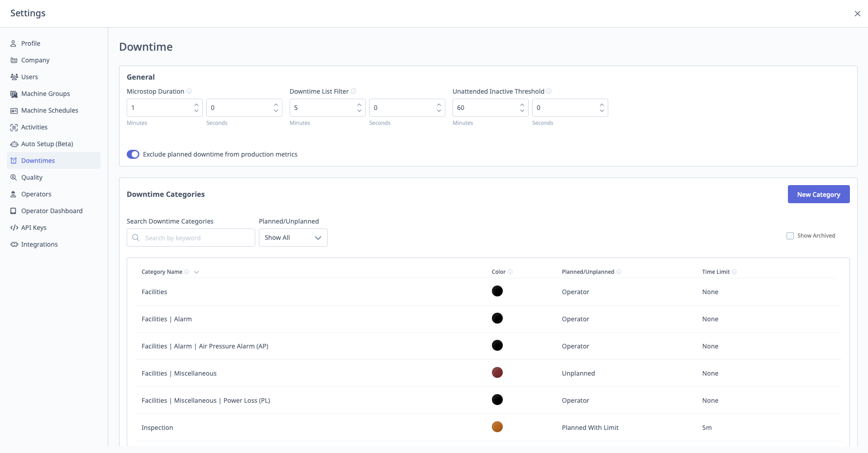Click the Quality magnifier icon

coord(14,177)
